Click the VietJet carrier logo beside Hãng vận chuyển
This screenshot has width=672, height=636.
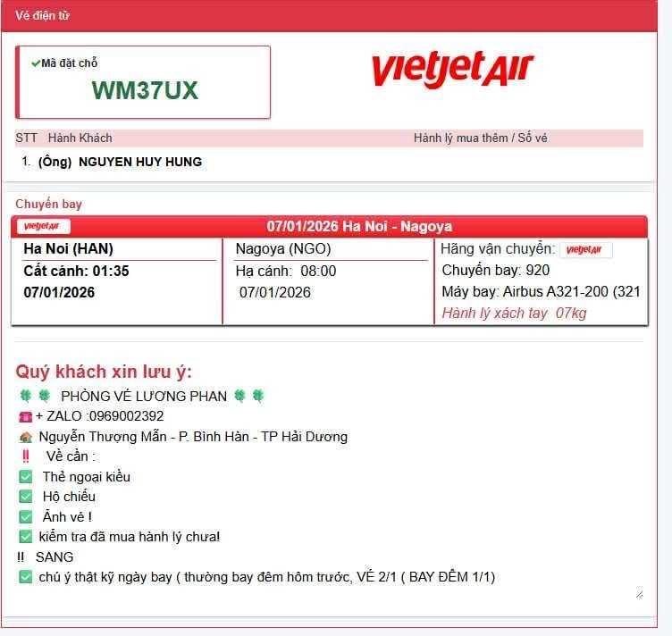pos(585,250)
